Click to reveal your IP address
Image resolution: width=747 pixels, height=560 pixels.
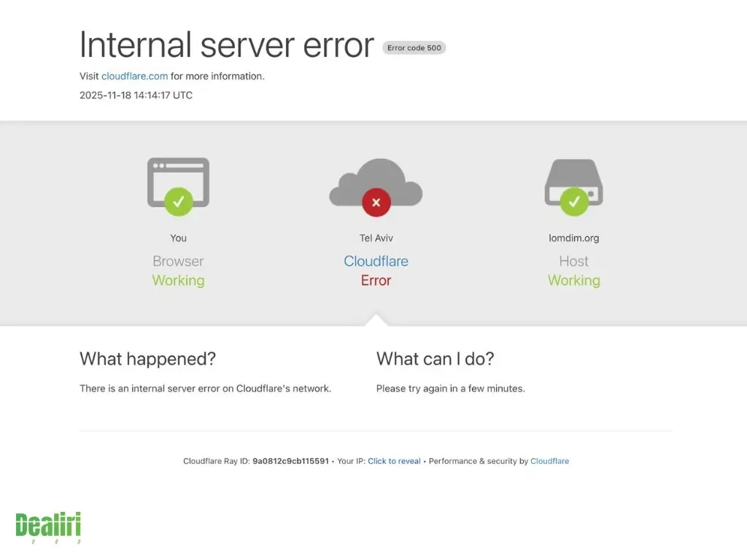pos(394,461)
